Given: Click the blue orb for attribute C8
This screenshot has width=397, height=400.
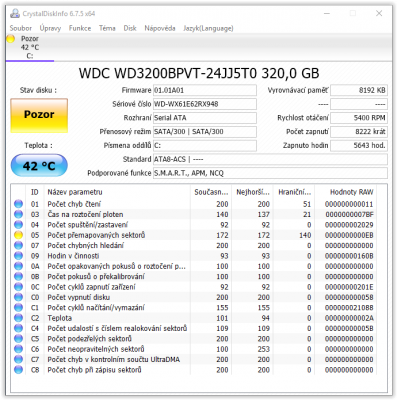Looking at the screenshot, I should pos(18,370).
